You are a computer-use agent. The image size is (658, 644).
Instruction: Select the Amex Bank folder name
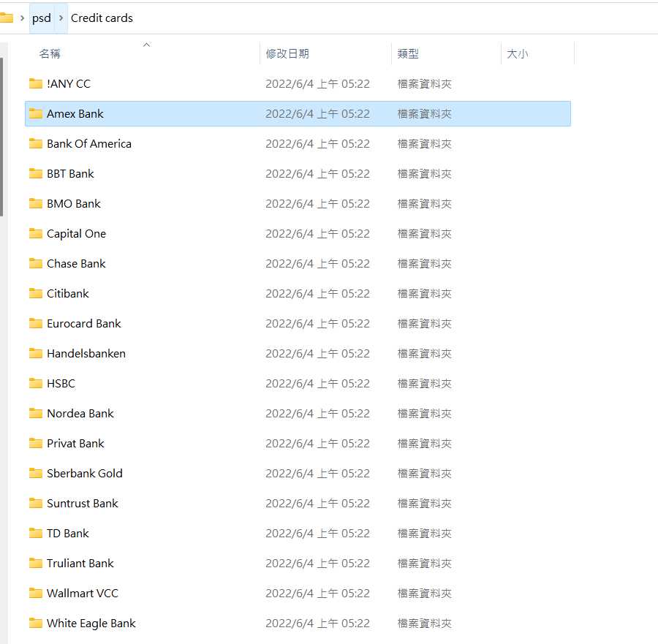click(x=75, y=114)
